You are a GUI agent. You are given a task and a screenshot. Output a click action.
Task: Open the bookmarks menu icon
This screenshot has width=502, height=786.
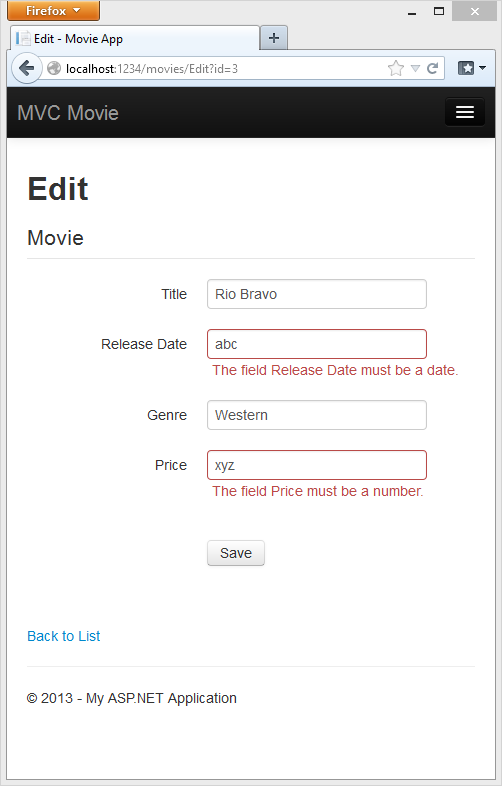[466, 68]
